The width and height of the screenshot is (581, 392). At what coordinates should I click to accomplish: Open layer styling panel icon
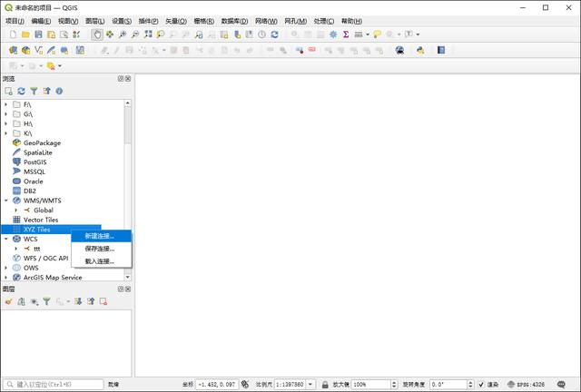8,301
